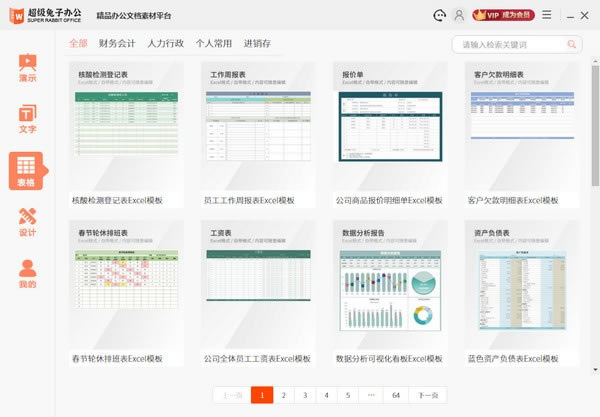Click the customer service chat icon

(x=439, y=15)
